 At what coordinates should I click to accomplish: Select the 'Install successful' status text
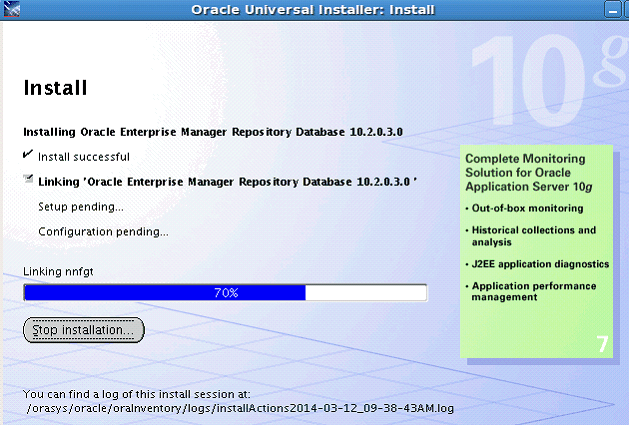click(x=84, y=157)
